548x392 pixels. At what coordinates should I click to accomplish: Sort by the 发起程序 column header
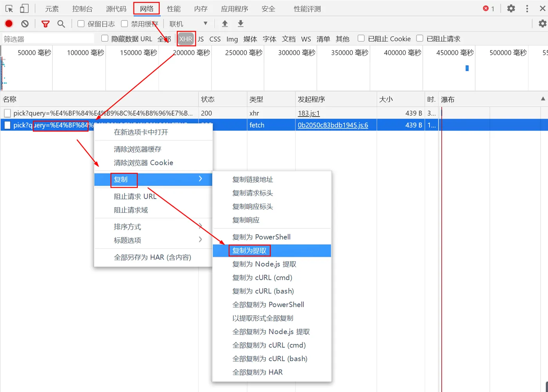pos(336,99)
